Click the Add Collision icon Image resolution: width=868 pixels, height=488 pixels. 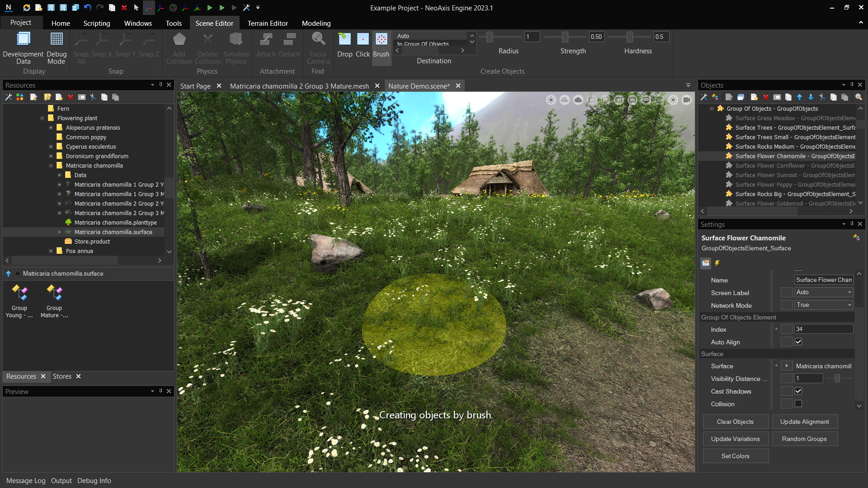(179, 47)
